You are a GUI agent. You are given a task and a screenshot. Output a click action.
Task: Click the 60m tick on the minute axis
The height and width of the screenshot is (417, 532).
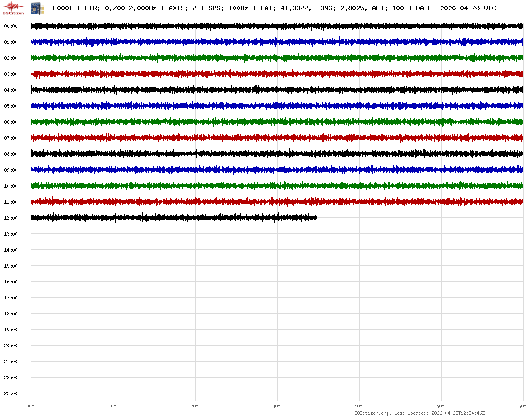523,406
